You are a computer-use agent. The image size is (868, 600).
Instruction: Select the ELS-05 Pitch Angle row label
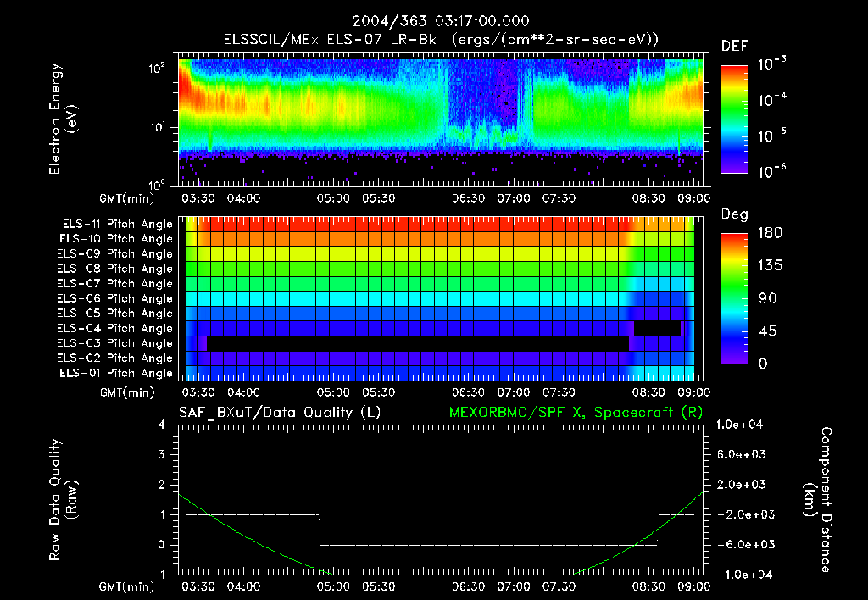click(115, 314)
